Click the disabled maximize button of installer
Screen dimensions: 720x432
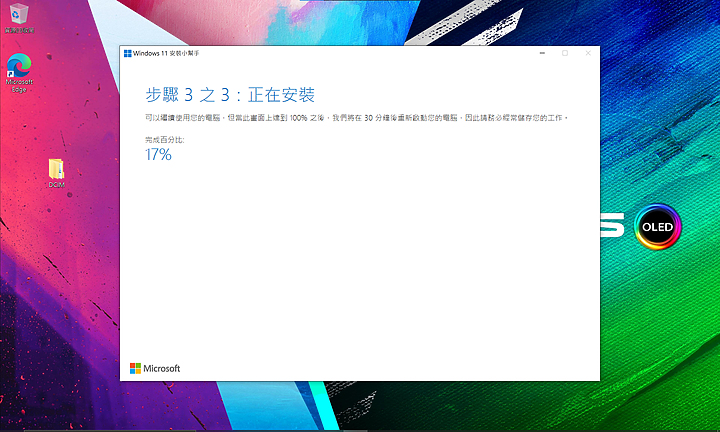565,53
